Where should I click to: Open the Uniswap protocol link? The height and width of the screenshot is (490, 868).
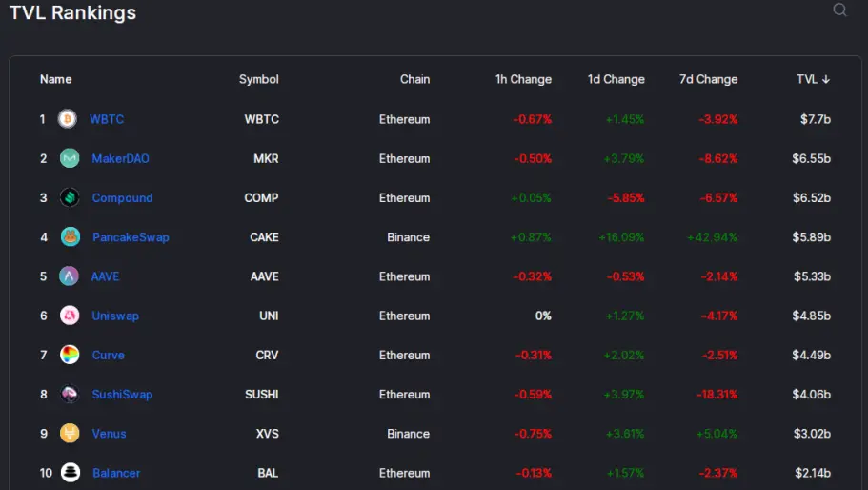(115, 316)
